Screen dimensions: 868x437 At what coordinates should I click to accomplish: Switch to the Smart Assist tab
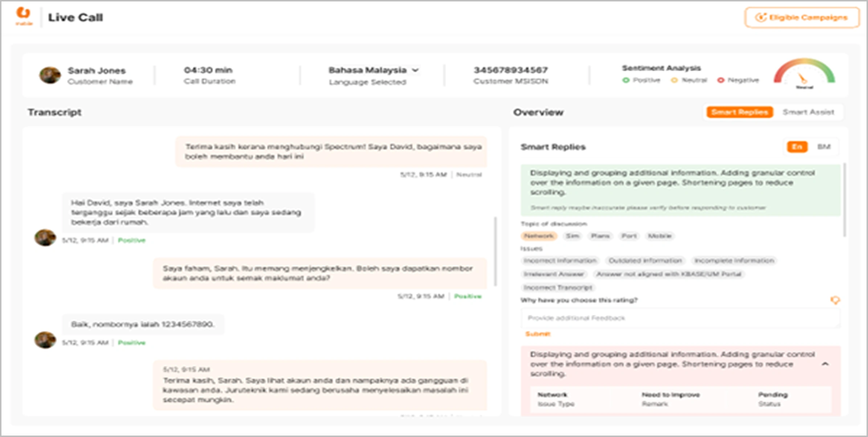click(x=808, y=112)
